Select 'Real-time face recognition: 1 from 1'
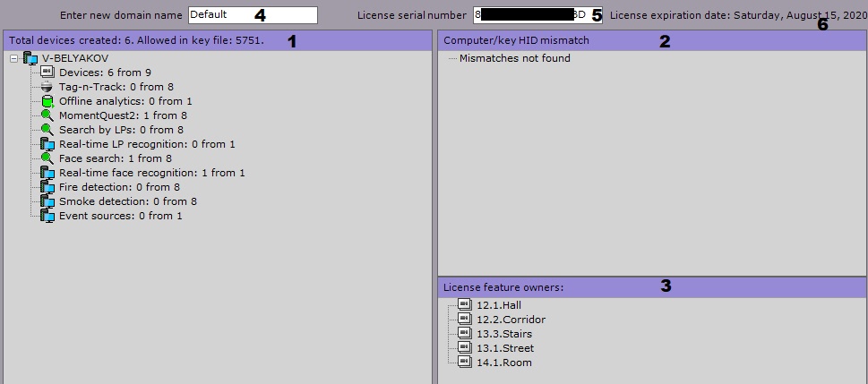 click(151, 173)
